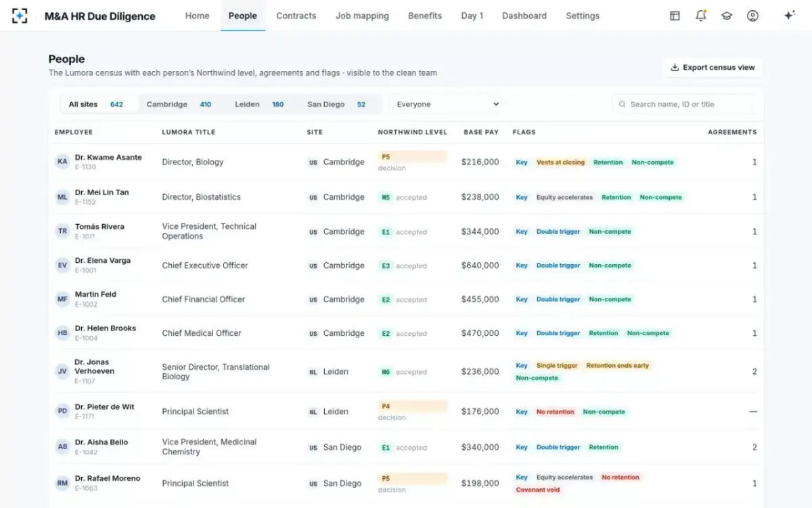Go to the Home tab
This screenshot has height=508, width=812.
click(197, 16)
